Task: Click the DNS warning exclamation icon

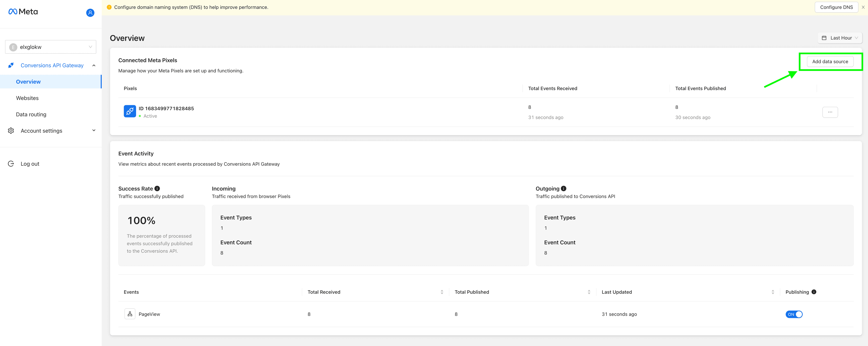Action: pos(109,7)
